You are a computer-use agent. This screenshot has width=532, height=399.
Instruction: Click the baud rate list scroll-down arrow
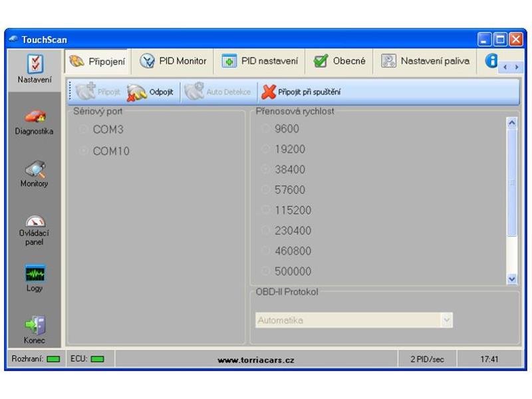[512, 279]
